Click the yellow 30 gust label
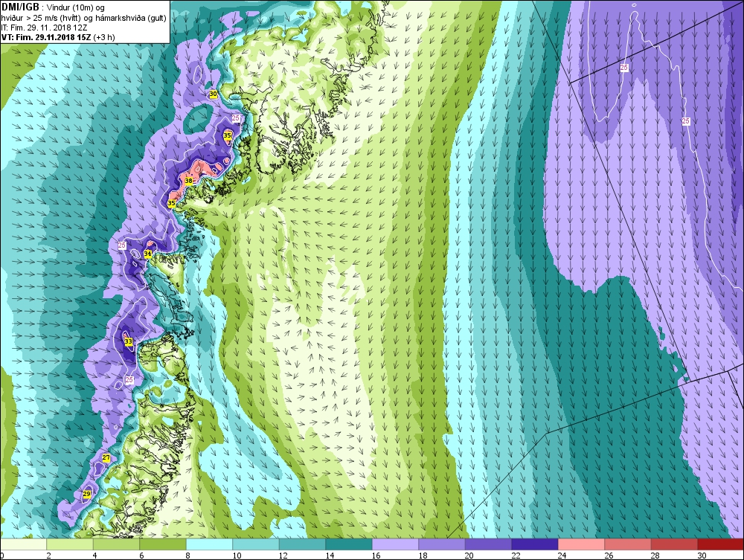 [213, 94]
